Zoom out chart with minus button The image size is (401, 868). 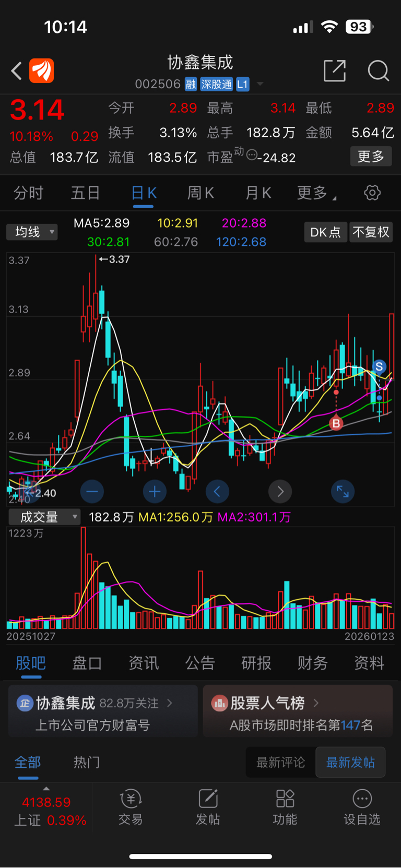92,491
